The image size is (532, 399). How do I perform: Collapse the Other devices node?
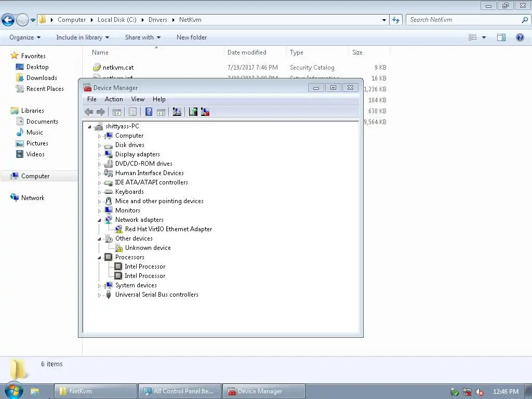coord(99,239)
